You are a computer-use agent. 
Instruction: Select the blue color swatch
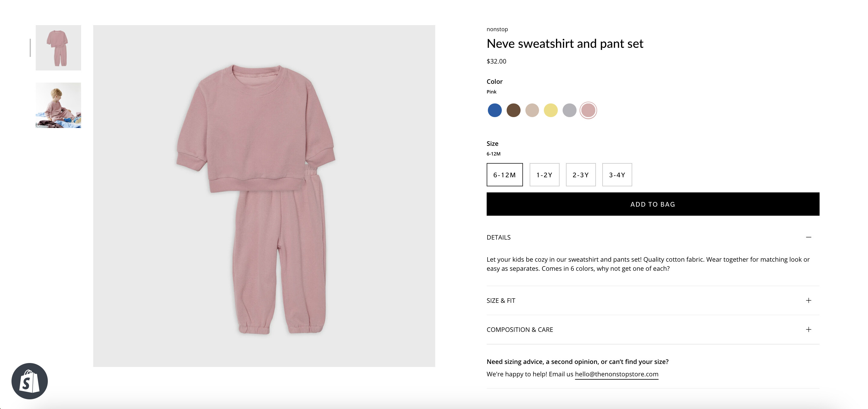pos(494,110)
